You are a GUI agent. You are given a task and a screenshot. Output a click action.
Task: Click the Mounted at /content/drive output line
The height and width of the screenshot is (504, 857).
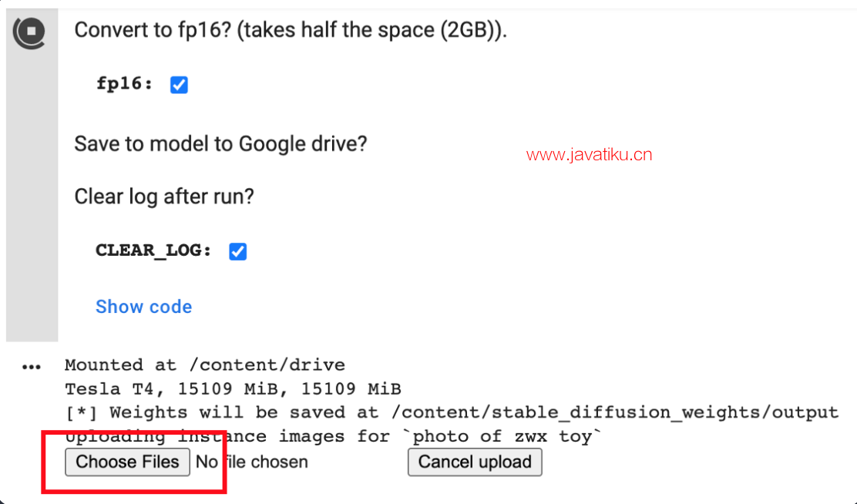click(205, 365)
